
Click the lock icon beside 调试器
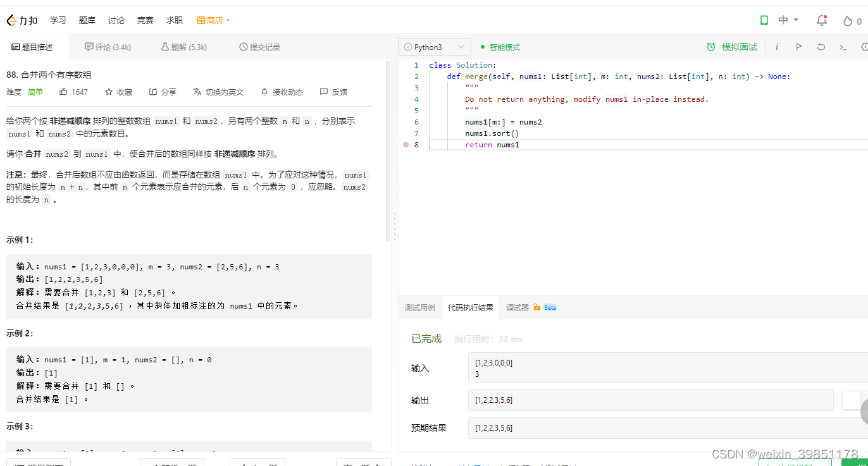(536, 307)
